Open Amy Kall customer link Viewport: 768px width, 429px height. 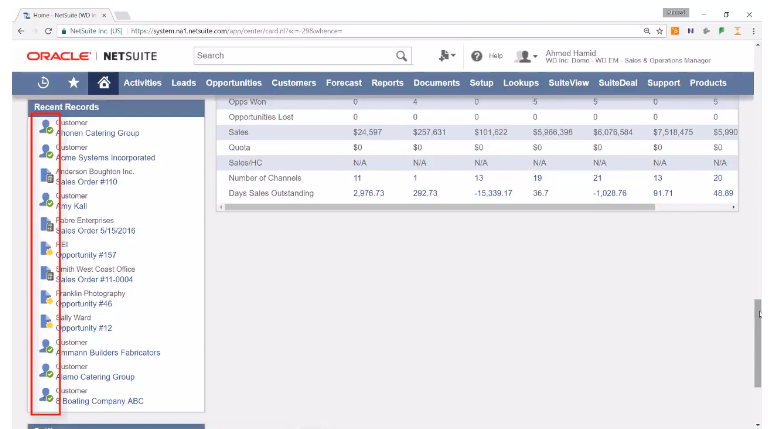pos(72,206)
